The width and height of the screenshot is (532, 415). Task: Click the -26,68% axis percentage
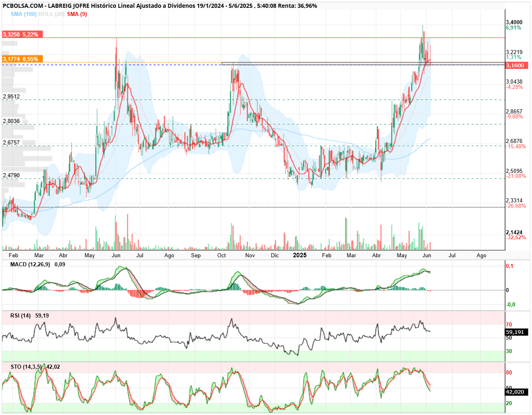[516, 206]
